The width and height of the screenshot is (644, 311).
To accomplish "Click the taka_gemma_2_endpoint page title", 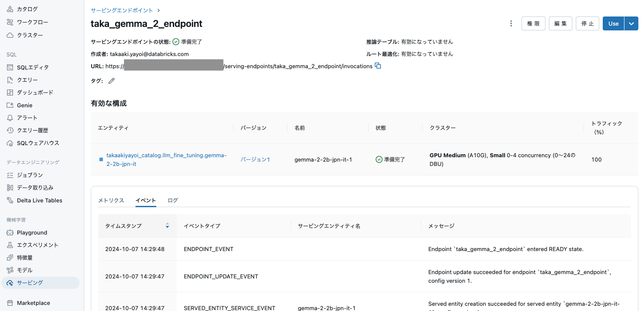I will [146, 23].
